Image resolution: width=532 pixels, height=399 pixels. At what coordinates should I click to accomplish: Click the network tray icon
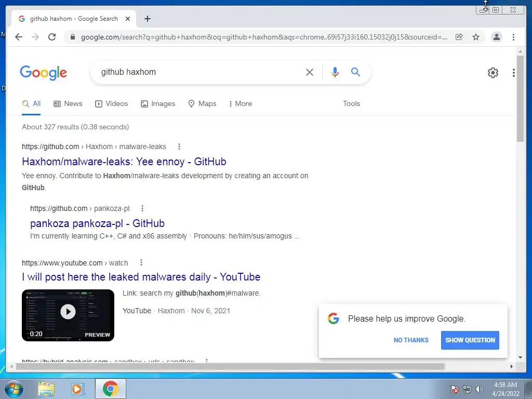467,389
